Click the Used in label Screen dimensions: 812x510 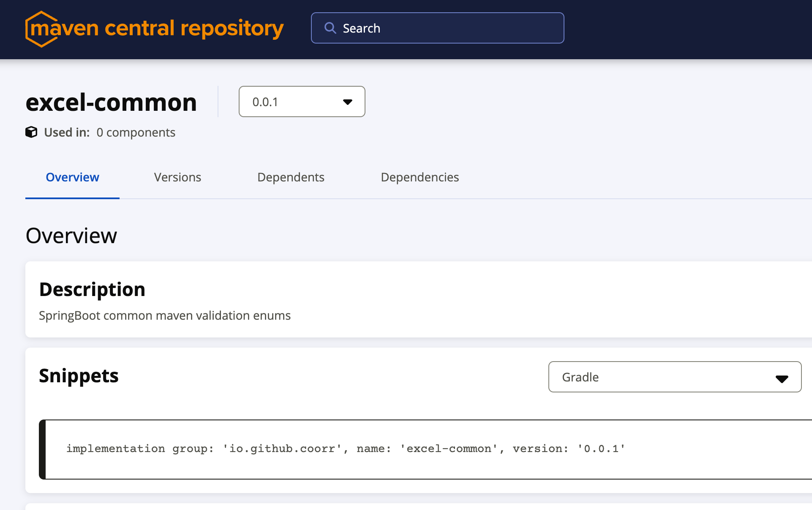click(x=67, y=132)
